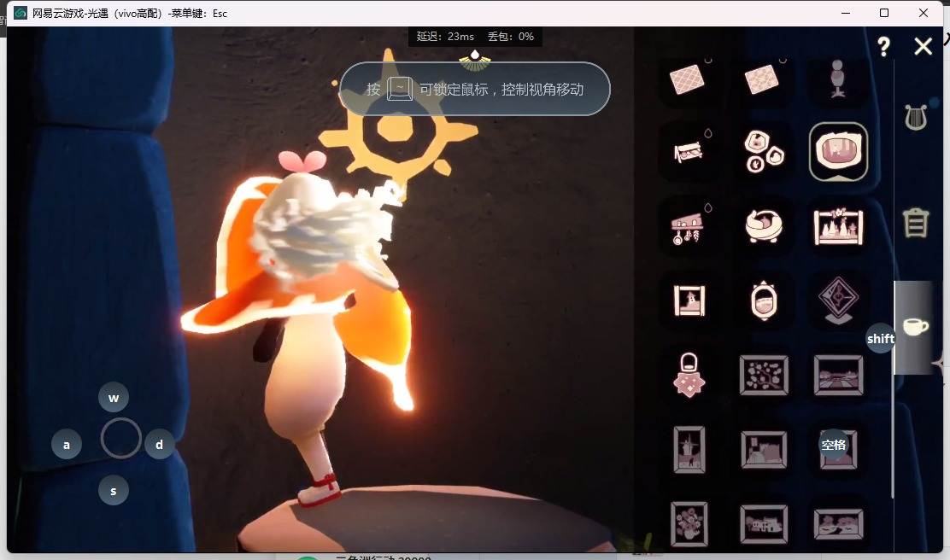
Task: Click the 空格 spacebar overlay button
Action: [834, 445]
